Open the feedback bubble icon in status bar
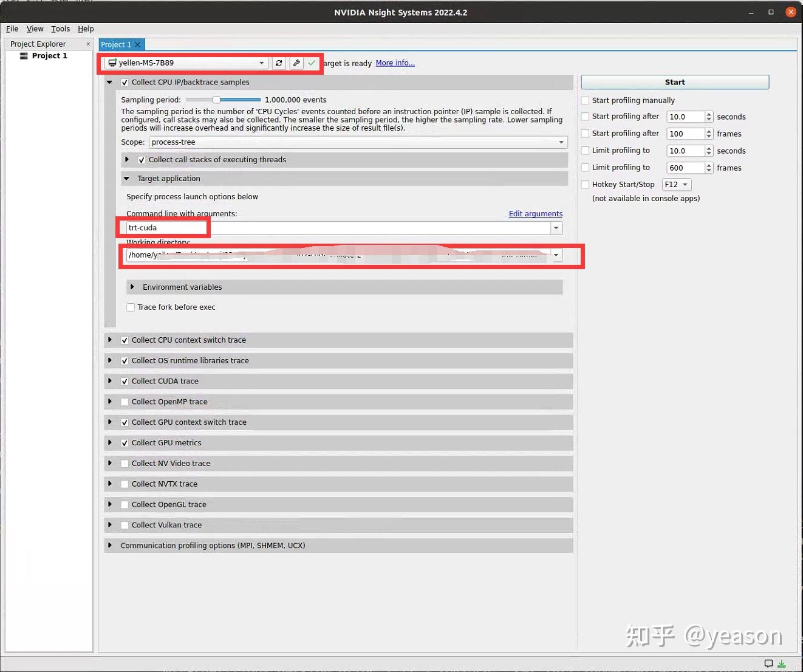The image size is (803, 672). 768,663
